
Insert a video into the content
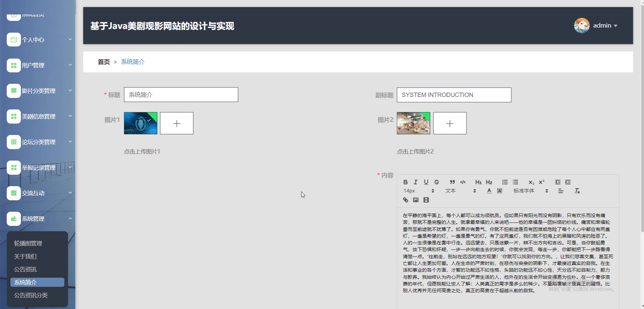[426, 200]
